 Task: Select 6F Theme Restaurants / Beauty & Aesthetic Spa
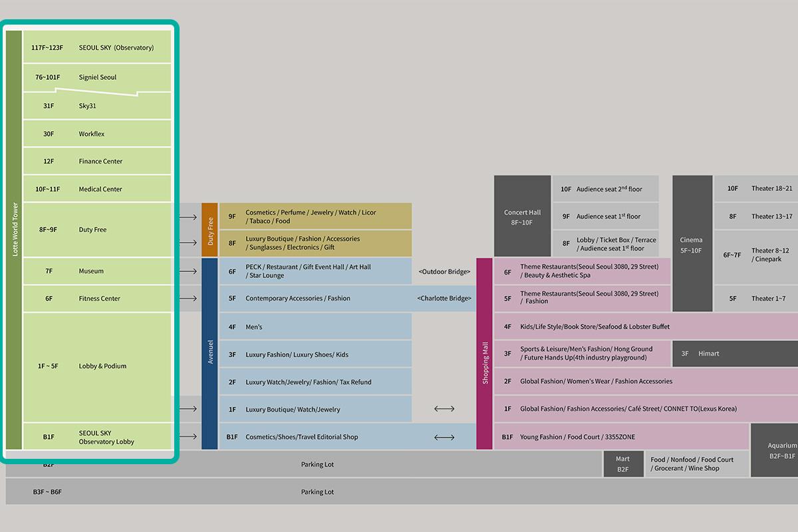coord(583,271)
